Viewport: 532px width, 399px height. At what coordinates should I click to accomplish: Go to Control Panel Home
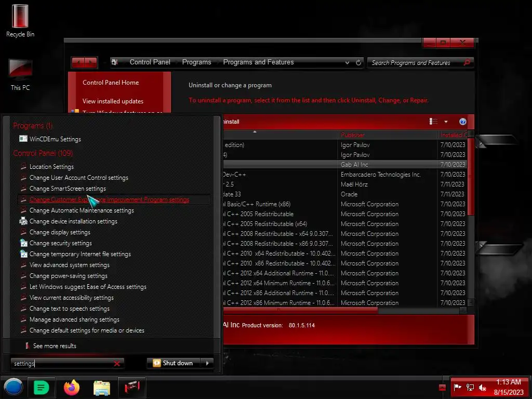[x=111, y=83]
